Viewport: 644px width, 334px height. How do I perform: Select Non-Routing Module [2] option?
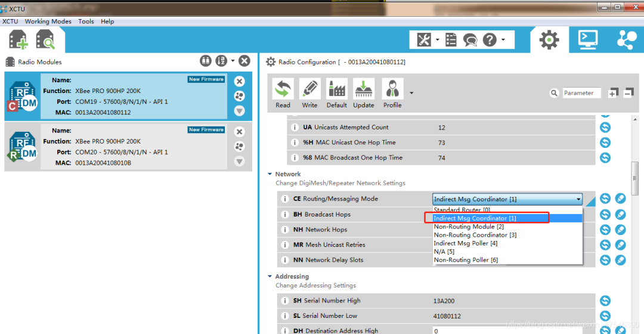(x=507, y=227)
